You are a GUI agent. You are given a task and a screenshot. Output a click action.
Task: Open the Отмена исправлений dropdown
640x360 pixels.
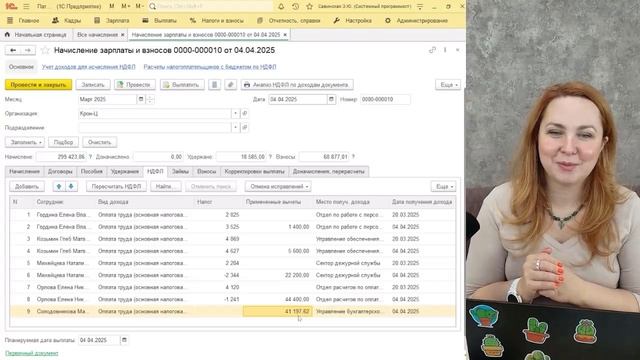coord(278,187)
